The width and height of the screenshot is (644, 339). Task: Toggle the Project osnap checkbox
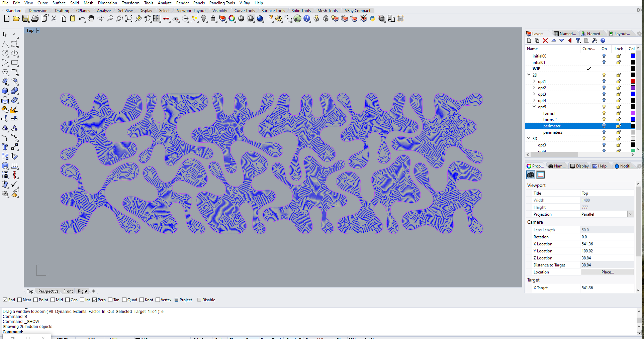tap(177, 300)
